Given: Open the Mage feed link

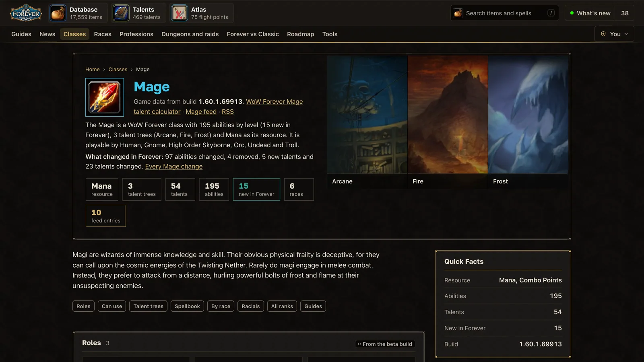Looking at the screenshot, I should 201,112.
